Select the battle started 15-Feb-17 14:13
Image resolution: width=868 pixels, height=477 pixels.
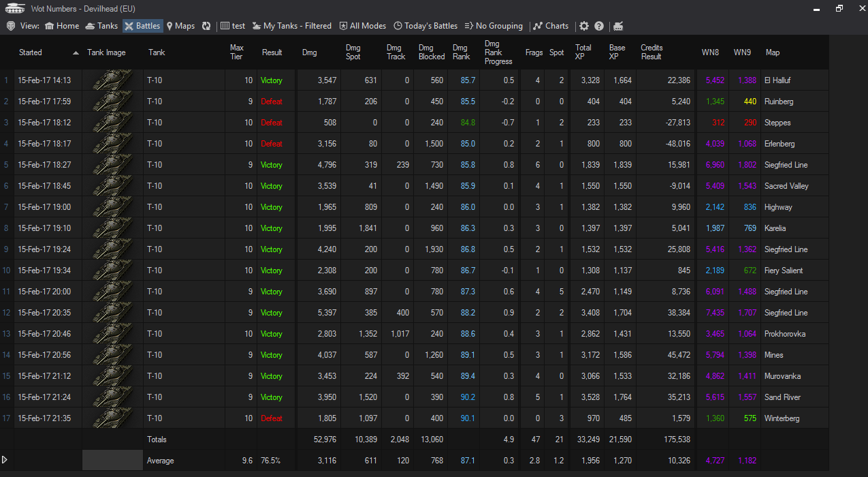44,80
